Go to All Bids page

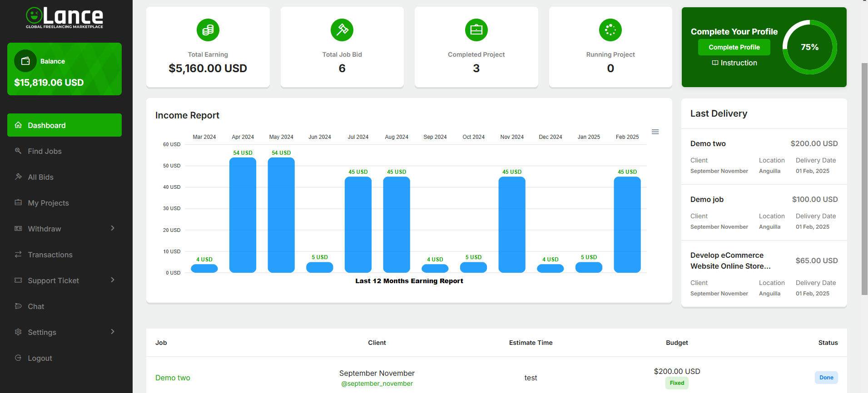(40, 177)
